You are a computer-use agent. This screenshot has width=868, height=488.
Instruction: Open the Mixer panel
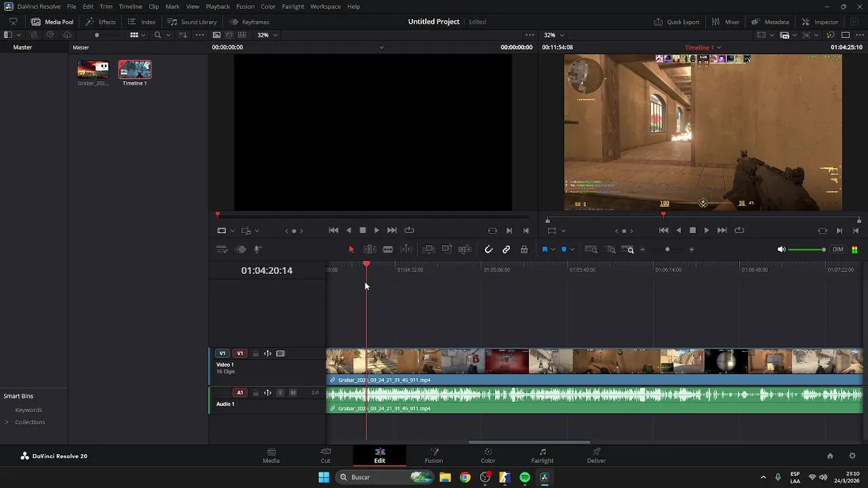point(726,22)
